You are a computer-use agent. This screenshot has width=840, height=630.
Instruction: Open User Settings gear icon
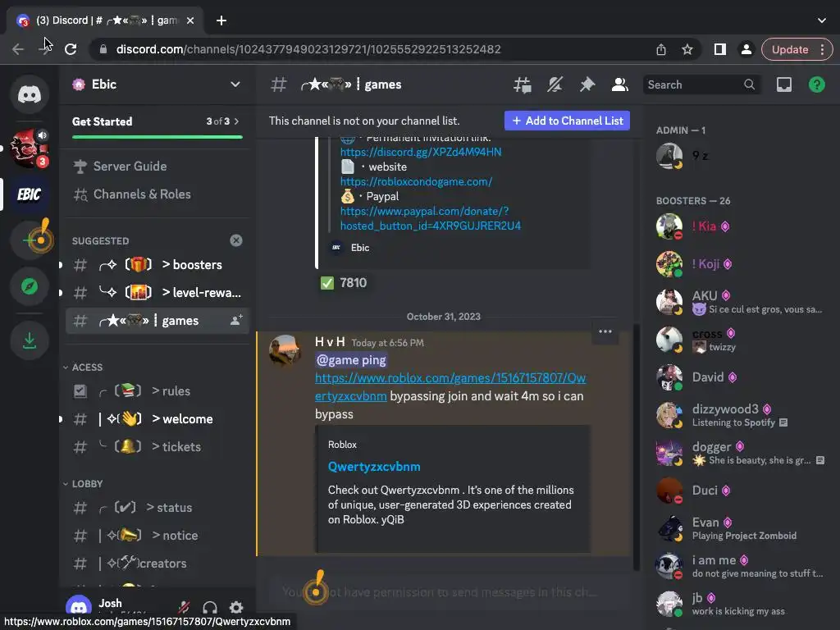(x=236, y=608)
